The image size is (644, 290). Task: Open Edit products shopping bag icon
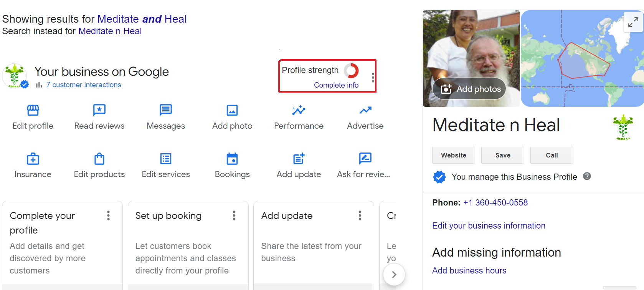tap(99, 159)
